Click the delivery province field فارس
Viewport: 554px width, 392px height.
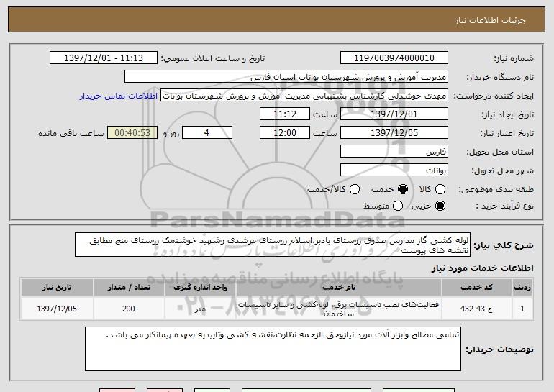point(394,152)
